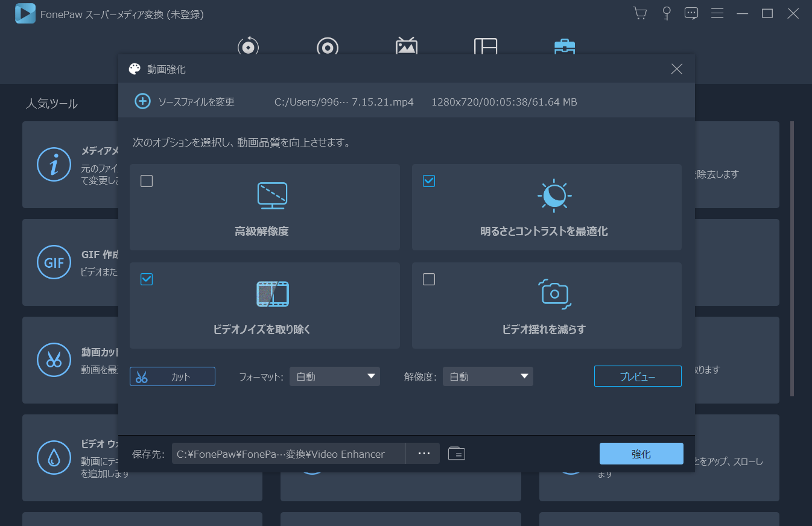Click the GIF maker icon in background
The width and height of the screenshot is (812, 526).
tap(54, 262)
